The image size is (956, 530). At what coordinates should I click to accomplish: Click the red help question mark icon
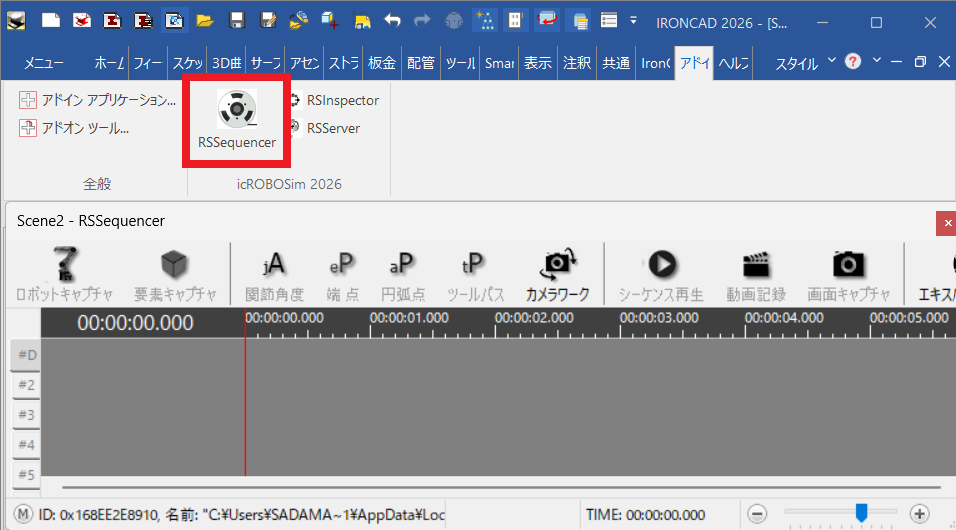coord(853,61)
